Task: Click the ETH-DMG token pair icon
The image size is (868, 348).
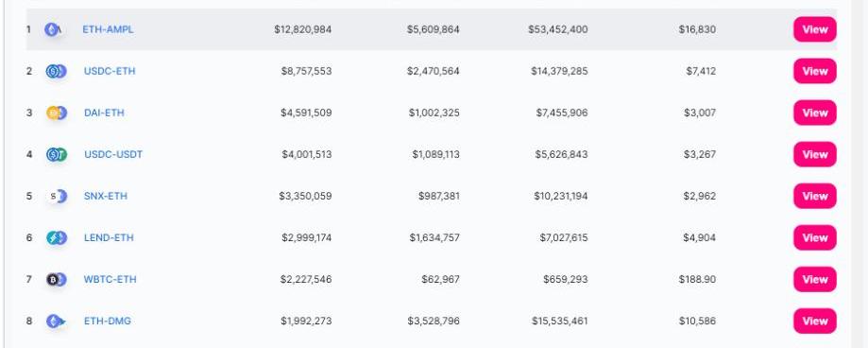Action: point(56,321)
